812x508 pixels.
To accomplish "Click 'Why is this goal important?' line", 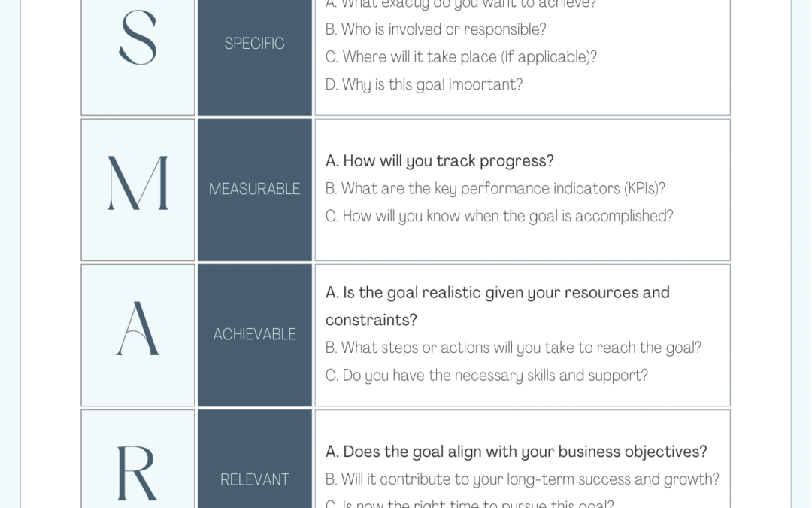I will pyautogui.click(x=423, y=84).
